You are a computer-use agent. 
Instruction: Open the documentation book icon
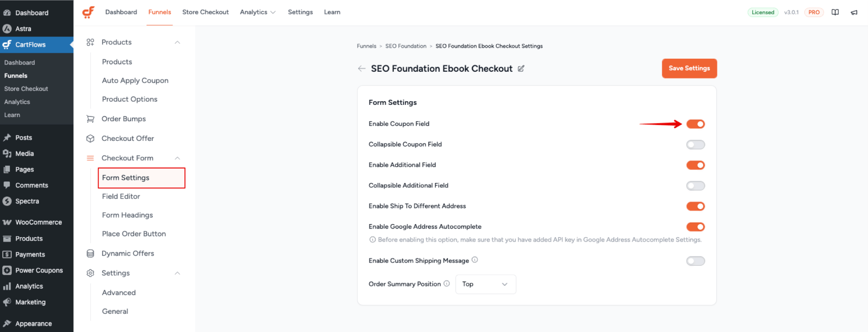(835, 12)
